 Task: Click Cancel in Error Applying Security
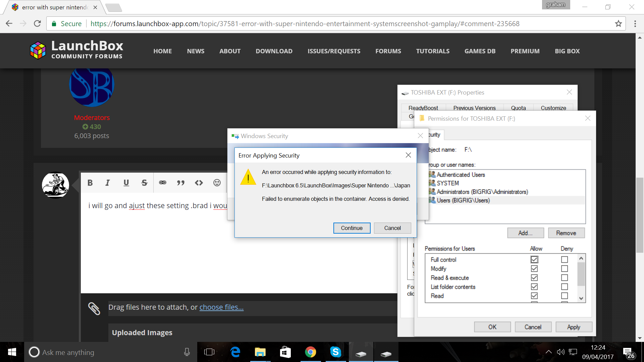[x=392, y=228]
